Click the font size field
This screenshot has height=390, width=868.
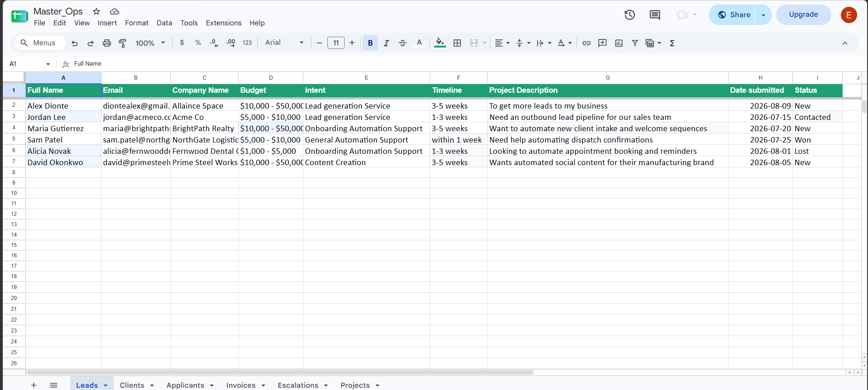point(336,43)
